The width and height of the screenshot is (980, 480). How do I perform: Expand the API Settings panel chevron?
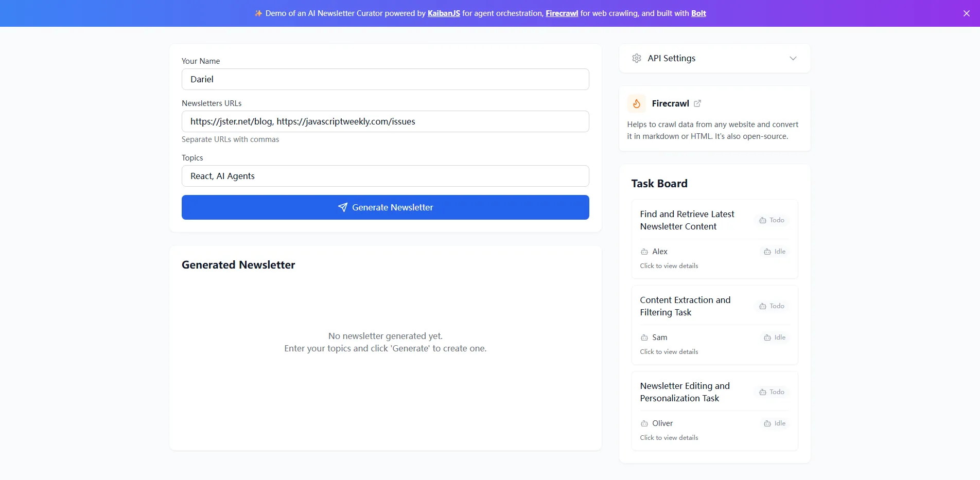793,58
